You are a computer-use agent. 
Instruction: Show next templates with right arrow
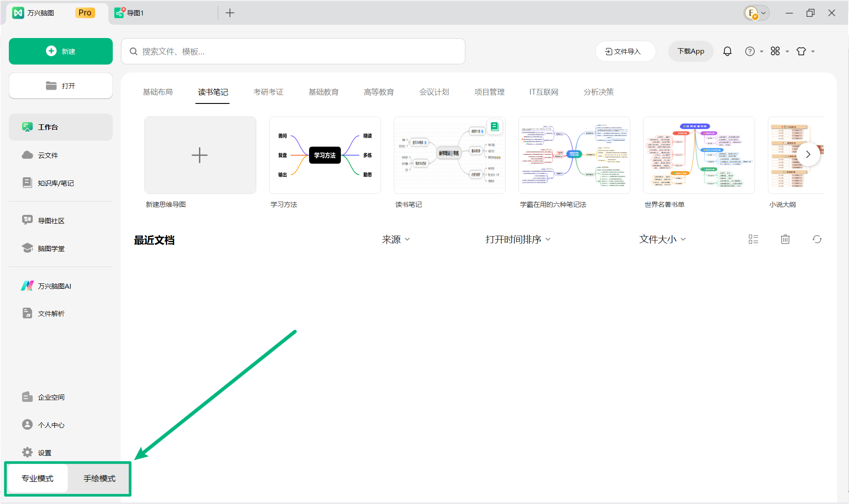(808, 154)
